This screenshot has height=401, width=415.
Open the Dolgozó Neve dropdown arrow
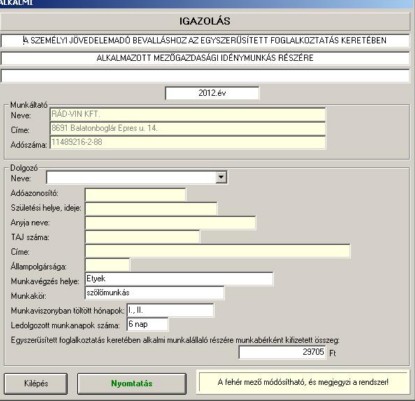point(221,177)
